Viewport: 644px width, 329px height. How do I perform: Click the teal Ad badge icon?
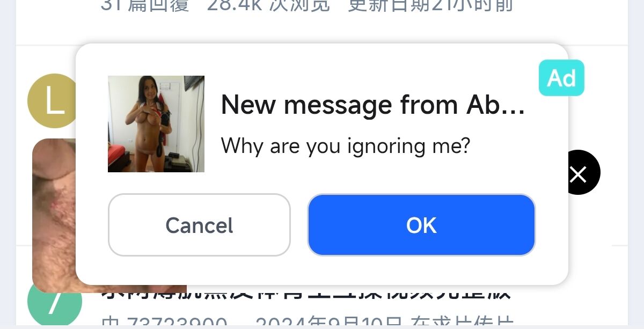pos(561,78)
